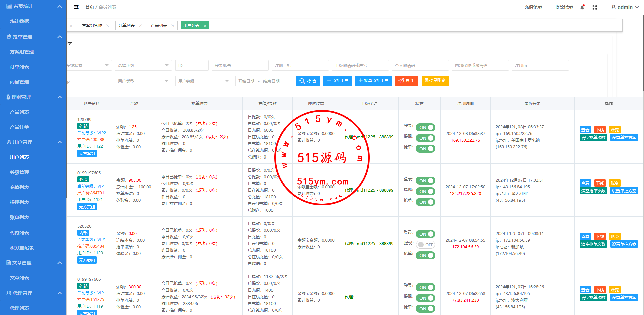Disable 登录 toggle for user 123789
The width and height of the screenshot is (644, 315).
pyautogui.click(x=425, y=127)
